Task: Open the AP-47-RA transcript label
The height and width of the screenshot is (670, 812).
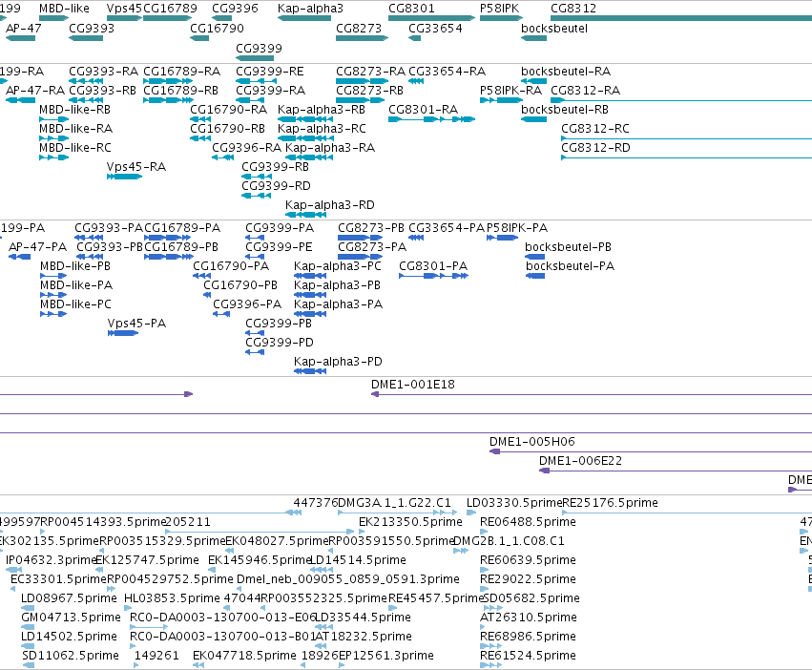Action: pyautogui.click(x=35, y=90)
